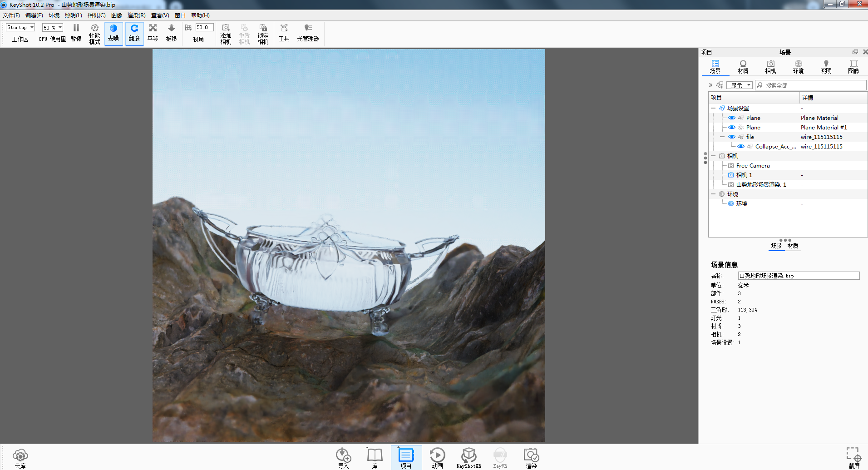The height and width of the screenshot is (470, 868).
Task: Toggle the project (项目) panel button
Action: point(406,458)
